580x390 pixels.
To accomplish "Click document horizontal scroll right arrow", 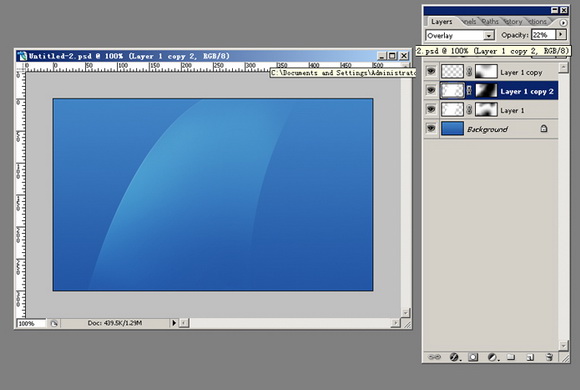I will (x=395, y=323).
